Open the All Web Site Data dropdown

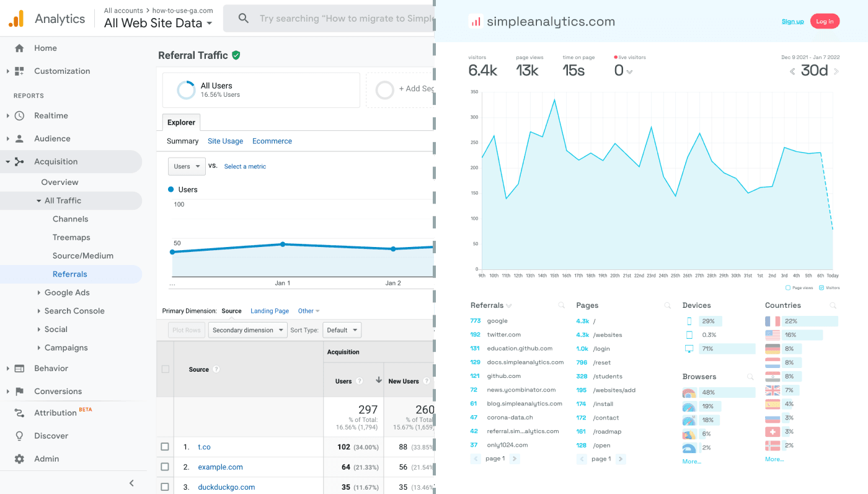coord(158,23)
